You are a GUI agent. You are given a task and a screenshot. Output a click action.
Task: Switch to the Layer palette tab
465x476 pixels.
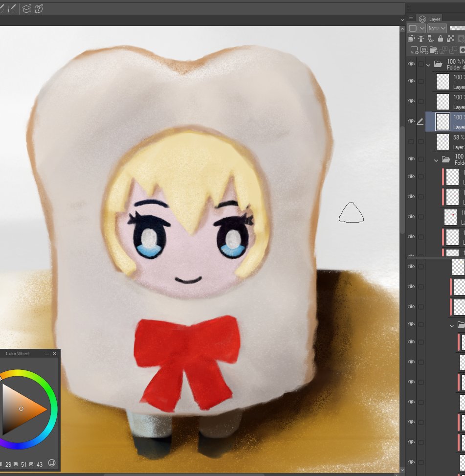pyautogui.click(x=429, y=19)
